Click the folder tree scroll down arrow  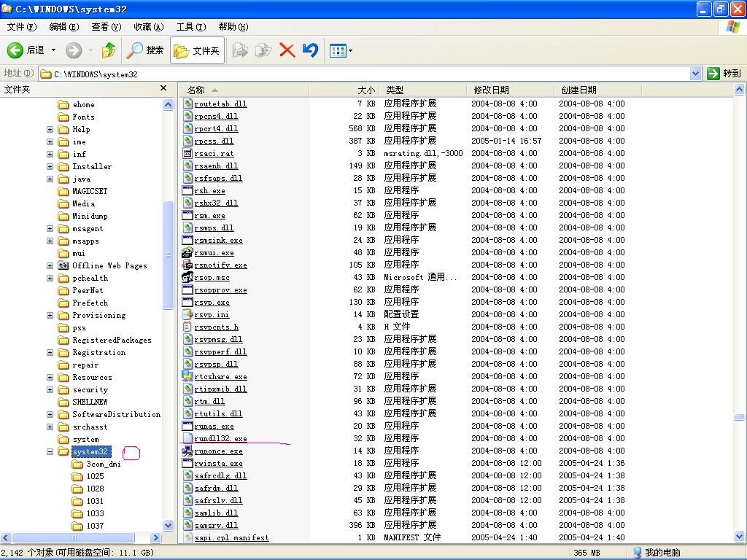(169, 525)
